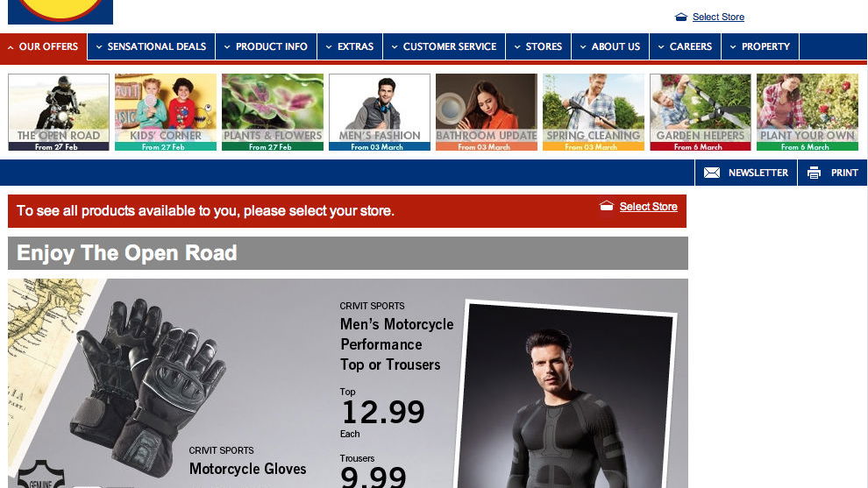The image size is (868, 488).
Task: Open The Open Road offer thumbnail
Action: (59, 112)
